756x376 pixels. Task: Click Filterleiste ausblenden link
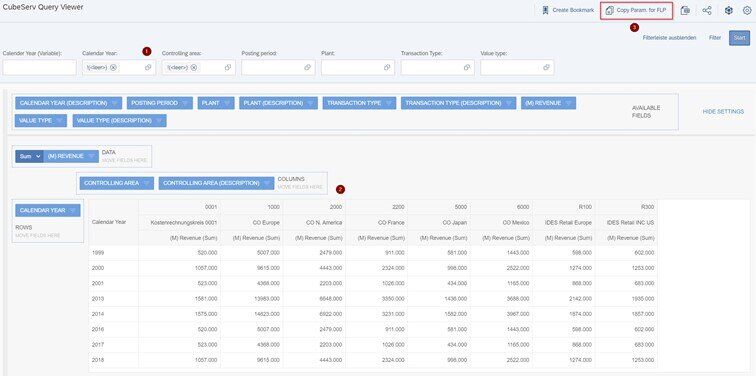click(669, 38)
